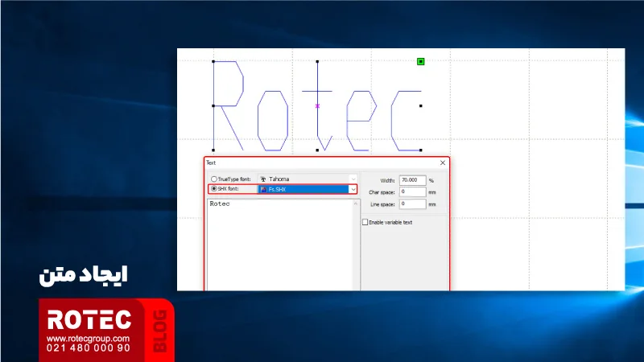Click the Width percentage field
644x362 pixels.
click(x=412, y=180)
